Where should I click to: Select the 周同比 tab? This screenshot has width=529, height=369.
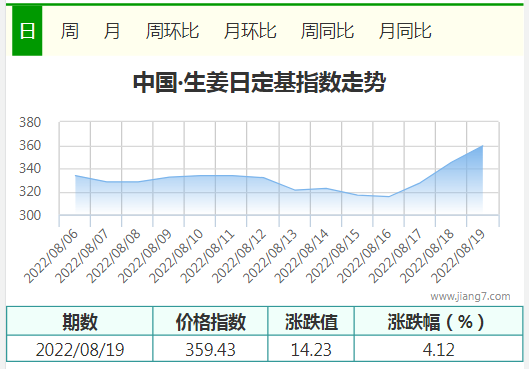click(327, 31)
